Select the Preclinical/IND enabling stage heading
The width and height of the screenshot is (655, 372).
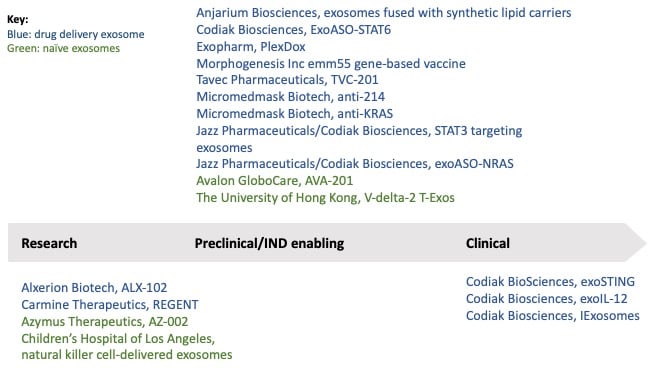(269, 243)
